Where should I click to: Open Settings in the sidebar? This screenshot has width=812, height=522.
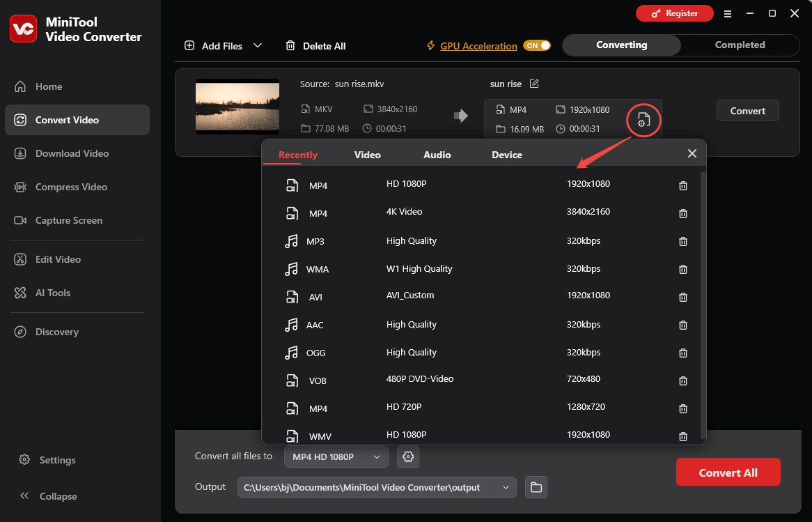47,460
